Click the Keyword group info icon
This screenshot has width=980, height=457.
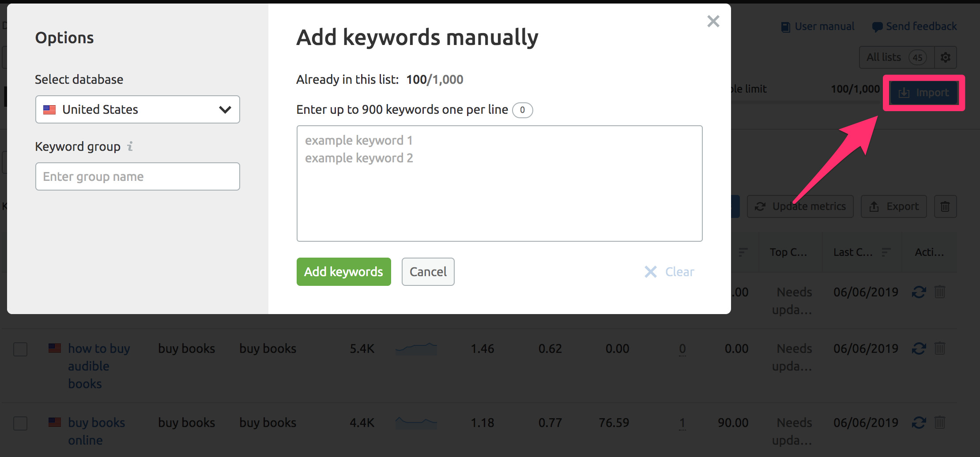click(130, 146)
